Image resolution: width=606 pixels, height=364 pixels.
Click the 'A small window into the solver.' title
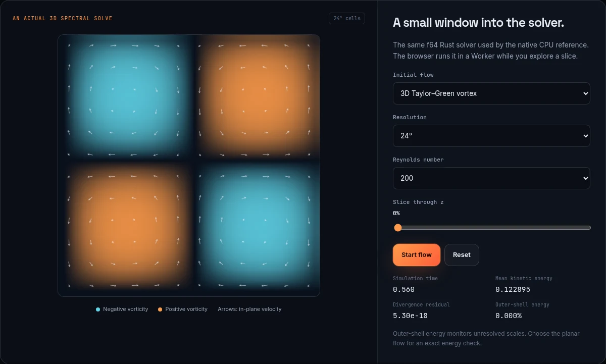coord(478,23)
